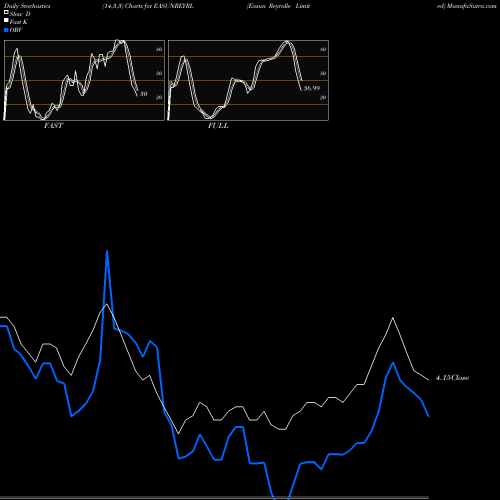Click the Slow D legend text
This screenshot has height=500, width=500.
click(20, 14)
